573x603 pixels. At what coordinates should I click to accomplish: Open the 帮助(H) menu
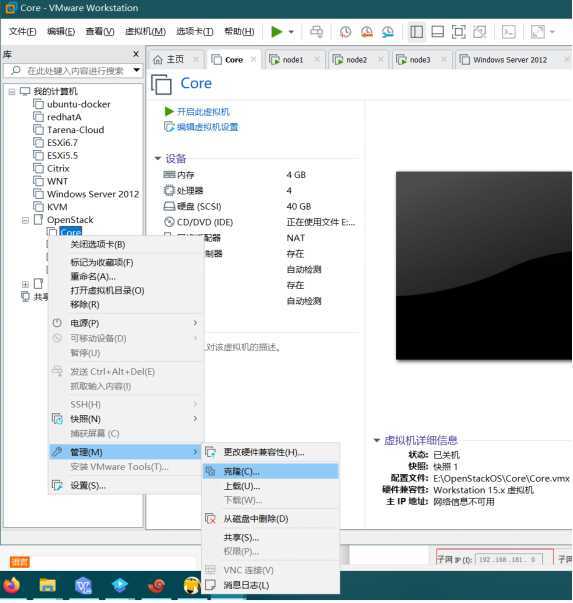click(x=239, y=32)
